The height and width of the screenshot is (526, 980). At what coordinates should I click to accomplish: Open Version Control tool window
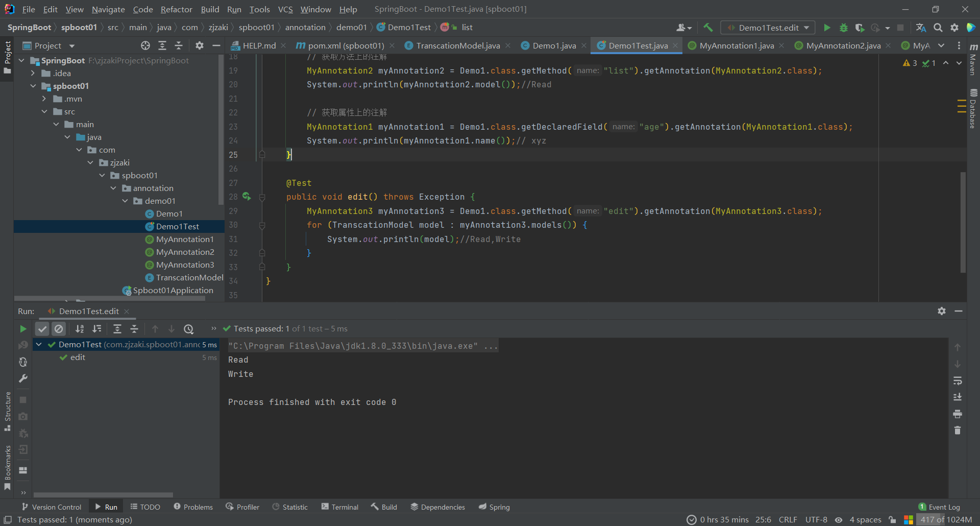[52, 507]
